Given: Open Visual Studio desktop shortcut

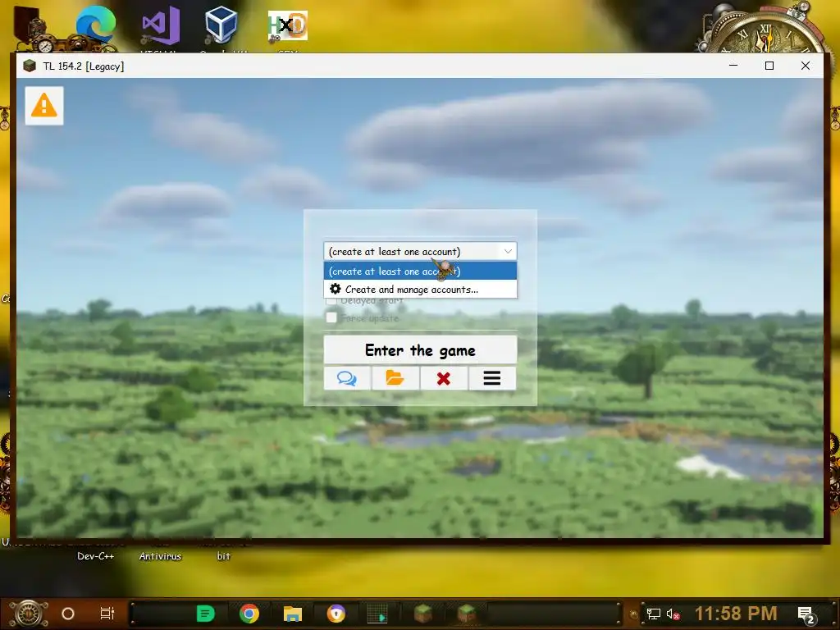Looking at the screenshot, I should pyautogui.click(x=160, y=25).
